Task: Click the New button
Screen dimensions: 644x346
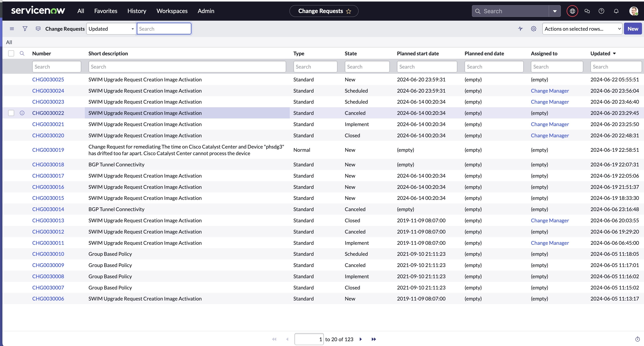Action: tap(633, 28)
